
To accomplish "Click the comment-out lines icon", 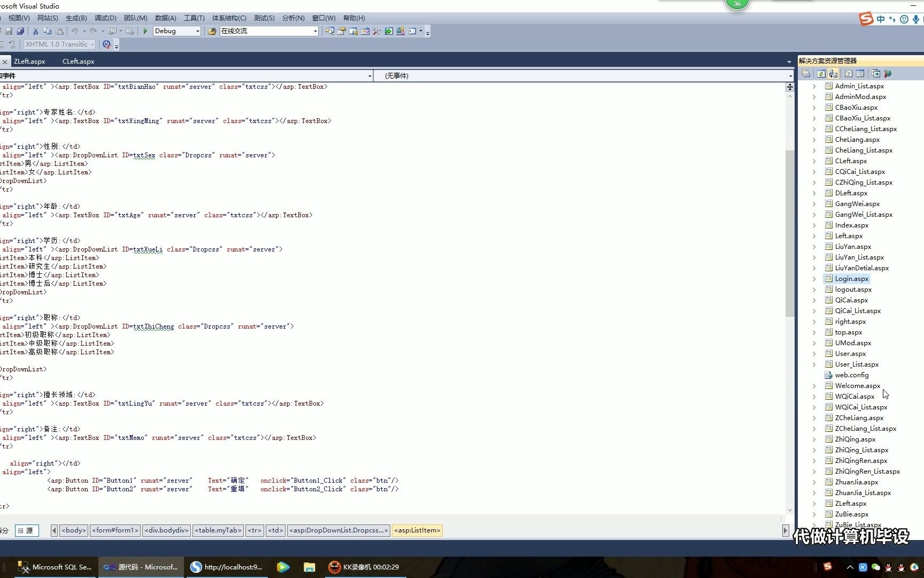I will 2,44.
